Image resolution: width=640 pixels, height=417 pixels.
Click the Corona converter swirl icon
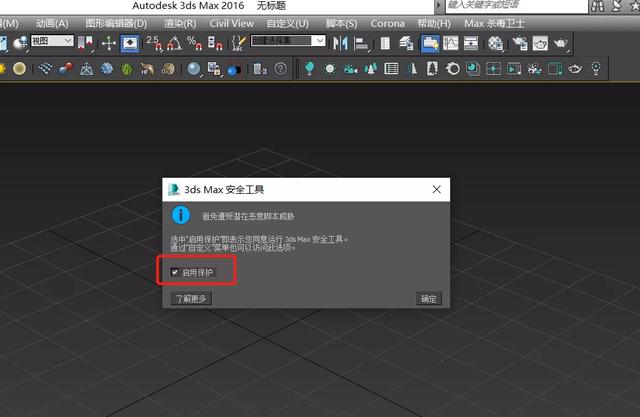pyautogui.click(x=452, y=69)
